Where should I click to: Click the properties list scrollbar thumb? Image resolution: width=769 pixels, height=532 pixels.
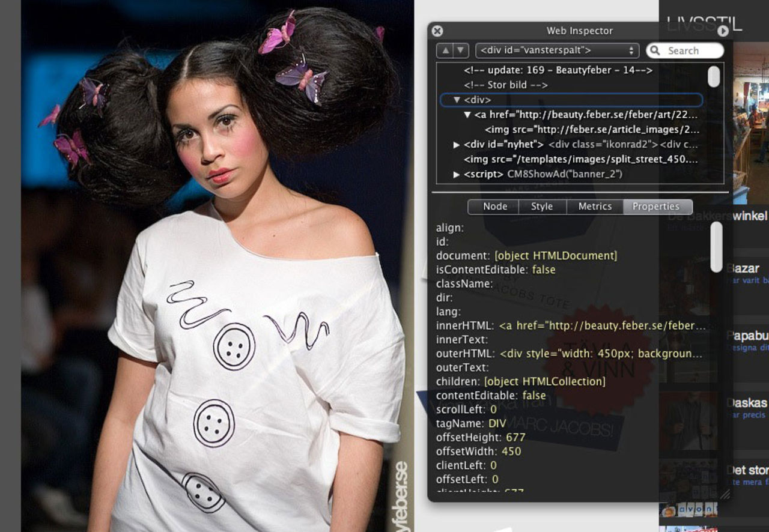(716, 246)
